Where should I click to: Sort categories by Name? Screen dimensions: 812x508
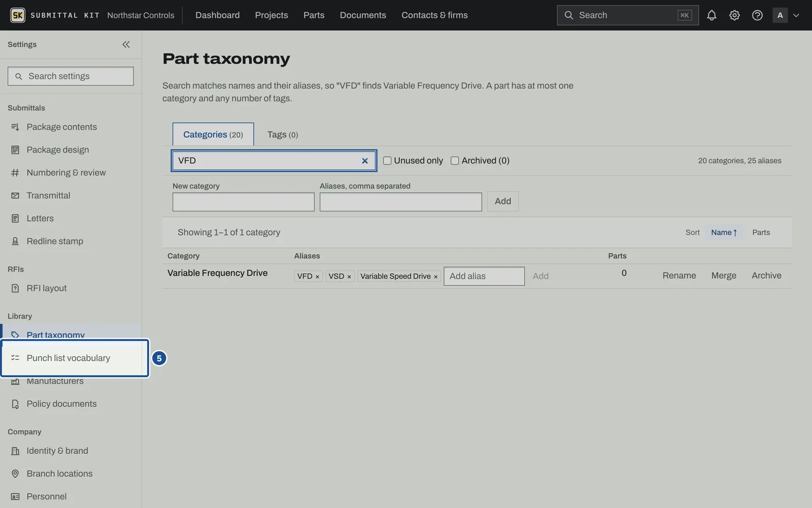(724, 232)
